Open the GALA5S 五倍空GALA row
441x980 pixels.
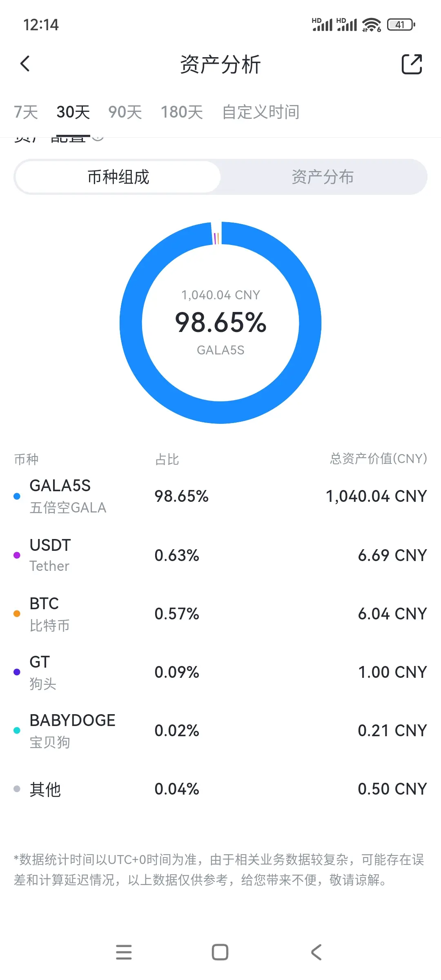point(220,496)
